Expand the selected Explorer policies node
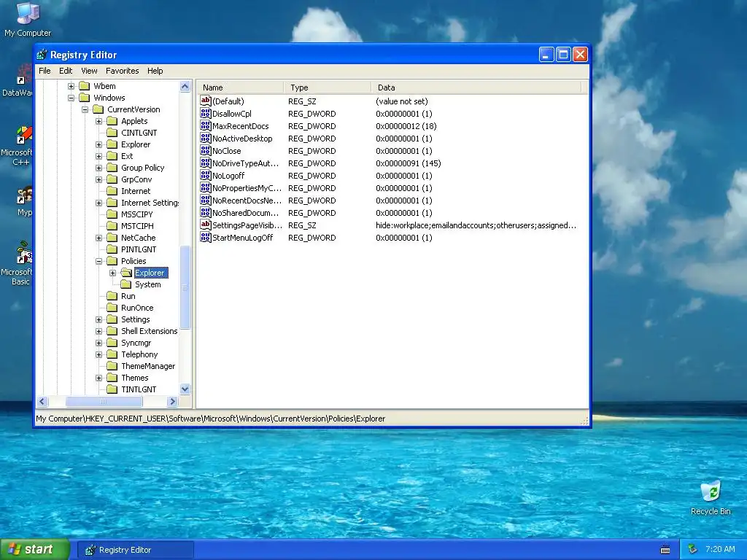The height and width of the screenshot is (560, 747). click(112, 273)
